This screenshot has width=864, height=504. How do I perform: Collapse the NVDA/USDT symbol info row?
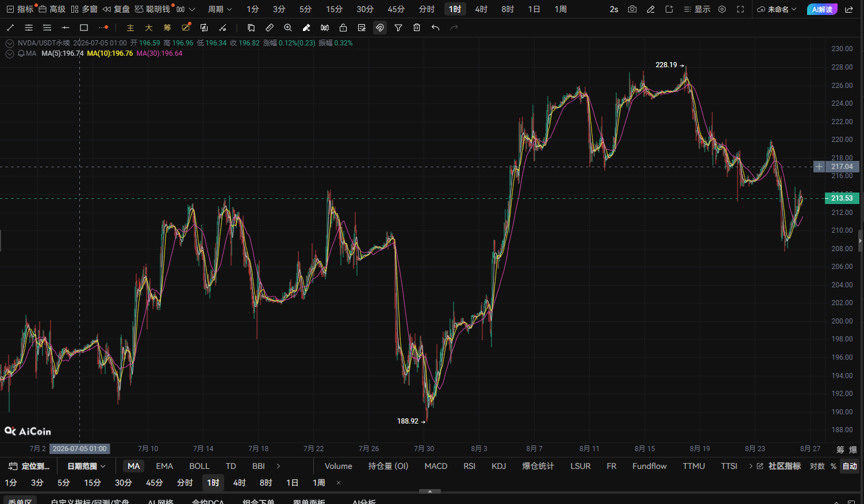tap(10, 43)
